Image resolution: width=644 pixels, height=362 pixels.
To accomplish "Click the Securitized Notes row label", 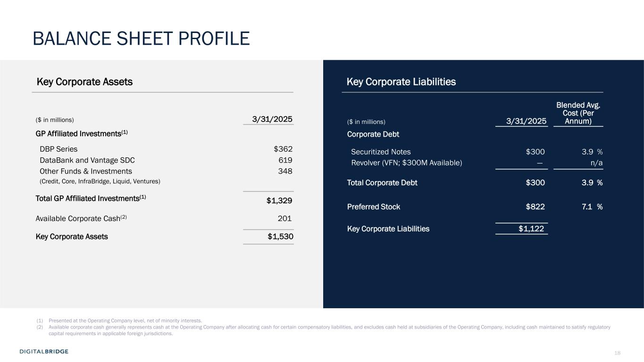I will 381,152.
